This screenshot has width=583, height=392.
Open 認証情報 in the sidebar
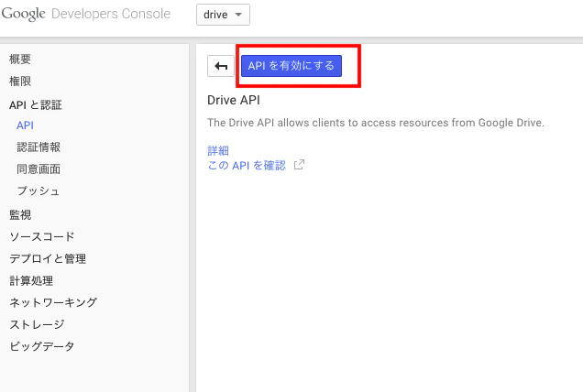click(38, 147)
